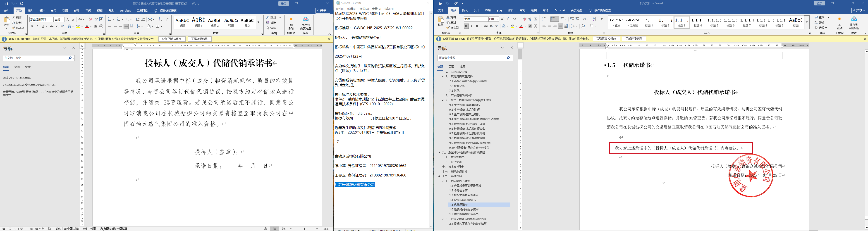
Task: Toggle Italic in the right Word ribbon
Action: pos(471,26)
